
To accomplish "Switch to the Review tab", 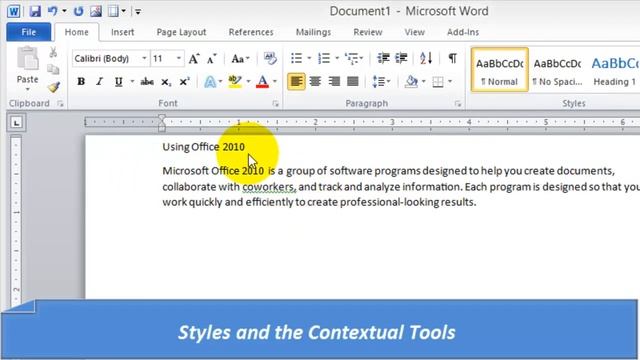I will click(x=368, y=32).
